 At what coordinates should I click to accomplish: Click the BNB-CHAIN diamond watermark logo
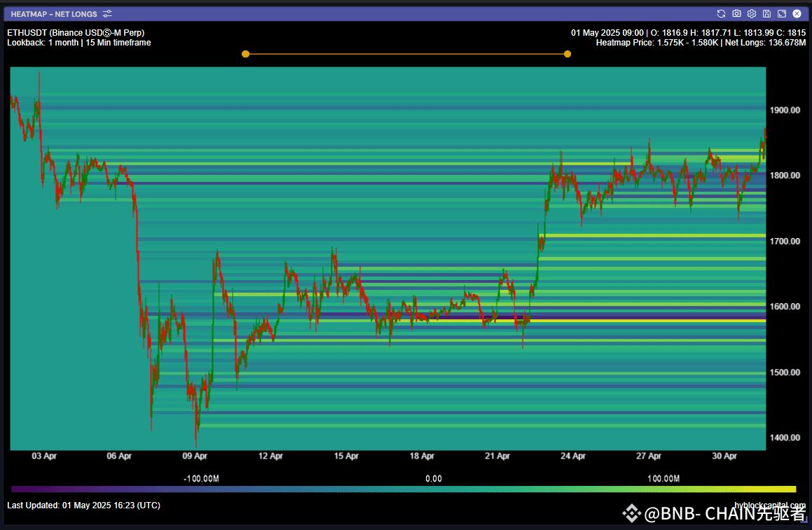pos(632,514)
